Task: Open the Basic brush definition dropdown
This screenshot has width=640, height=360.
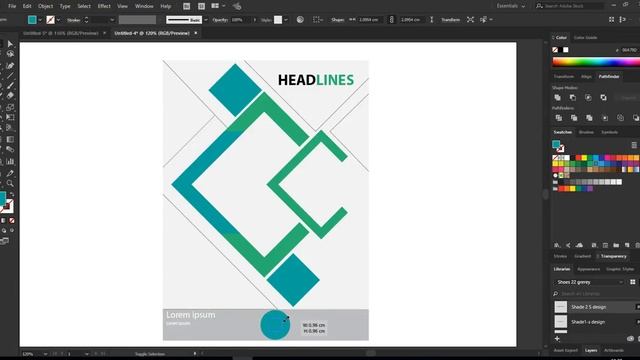Action: [x=206, y=20]
